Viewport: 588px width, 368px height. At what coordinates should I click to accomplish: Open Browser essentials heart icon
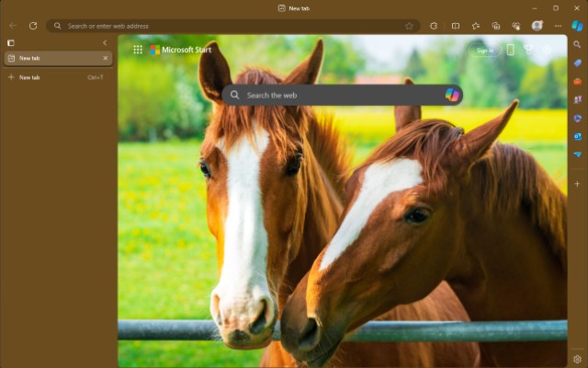point(516,26)
